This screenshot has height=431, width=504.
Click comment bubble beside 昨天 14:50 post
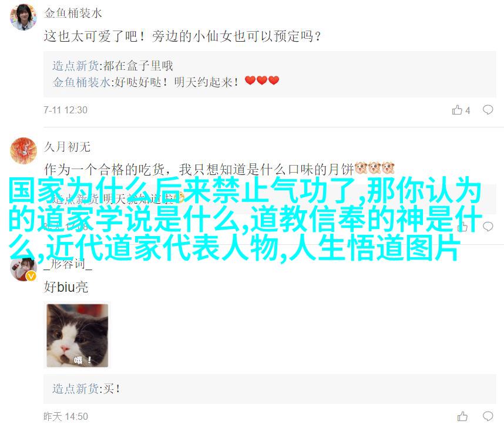(488, 416)
